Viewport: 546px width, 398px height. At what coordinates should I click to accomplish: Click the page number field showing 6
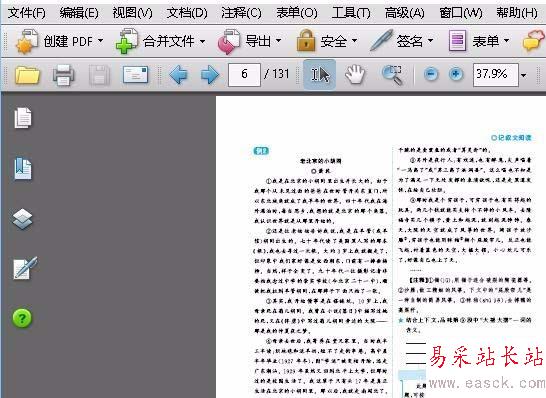tap(244, 74)
